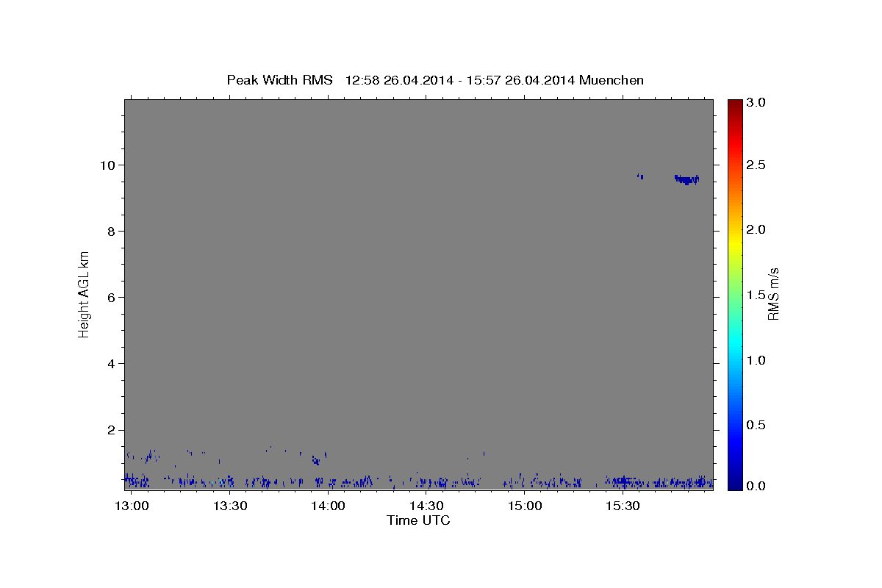Click the '15:00' time axis label

pos(525,506)
